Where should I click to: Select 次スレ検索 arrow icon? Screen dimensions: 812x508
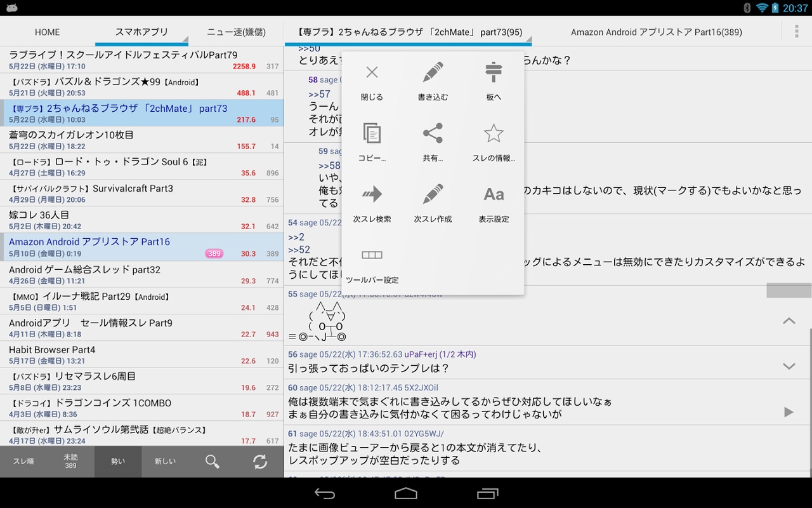pos(372,194)
